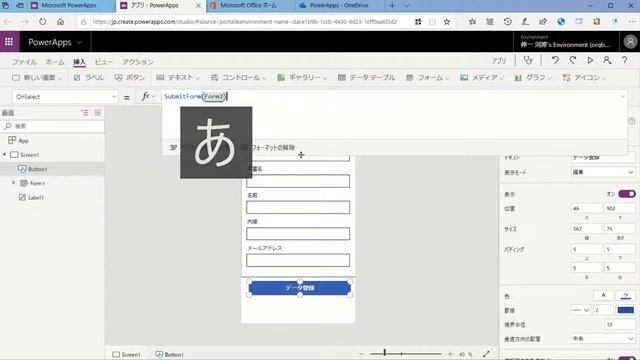The height and width of the screenshot is (360, 640).
Task: Insert a ボタン control
Action: click(x=130, y=78)
